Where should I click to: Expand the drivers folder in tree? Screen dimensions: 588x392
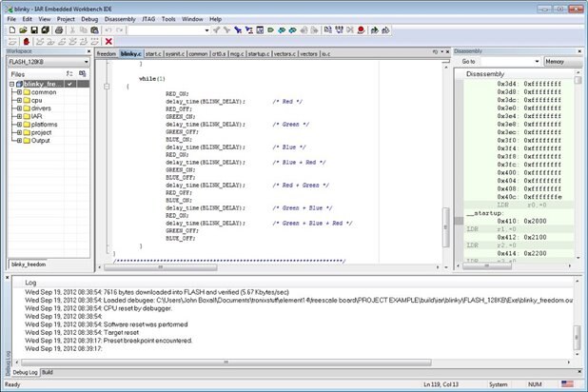click(x=19, y=108)
